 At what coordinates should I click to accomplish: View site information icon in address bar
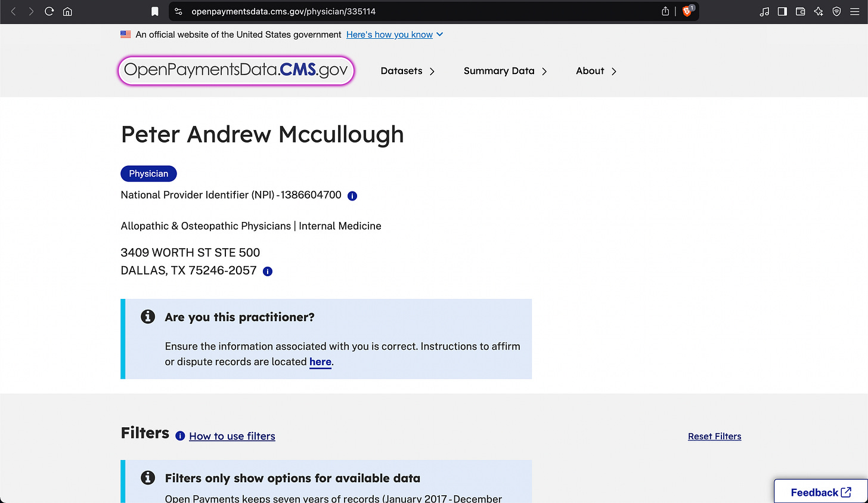[x=178, y=11]
